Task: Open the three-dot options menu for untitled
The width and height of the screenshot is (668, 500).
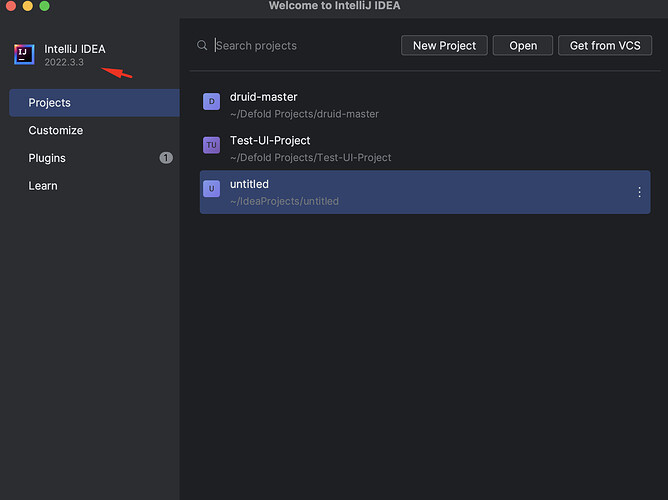Action: [x=640, y=192]
